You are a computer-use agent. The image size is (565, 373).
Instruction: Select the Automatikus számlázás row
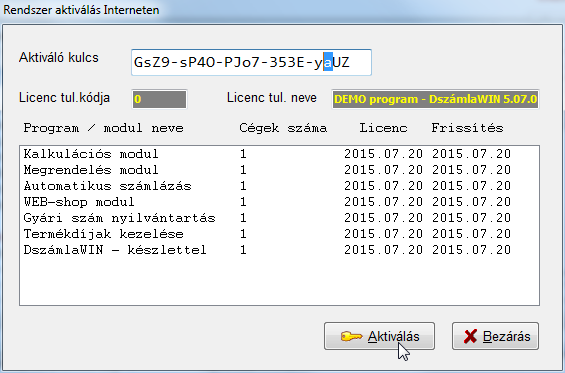click(x=279, y=186)
